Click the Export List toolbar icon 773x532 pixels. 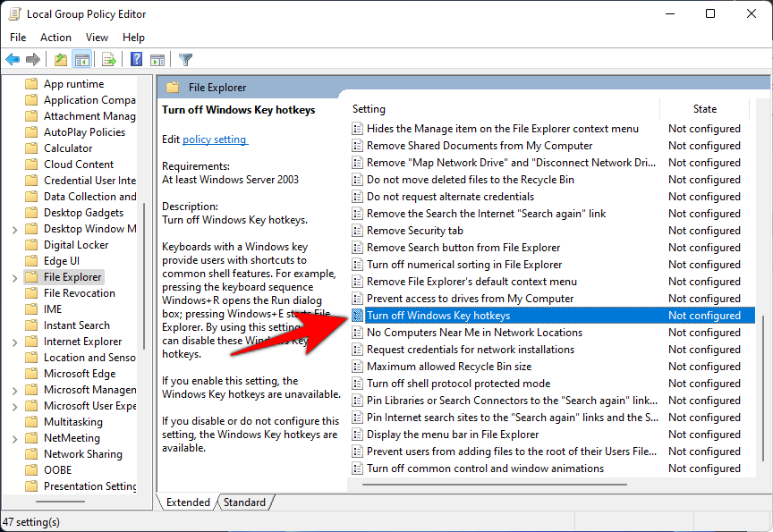(107, 59)
